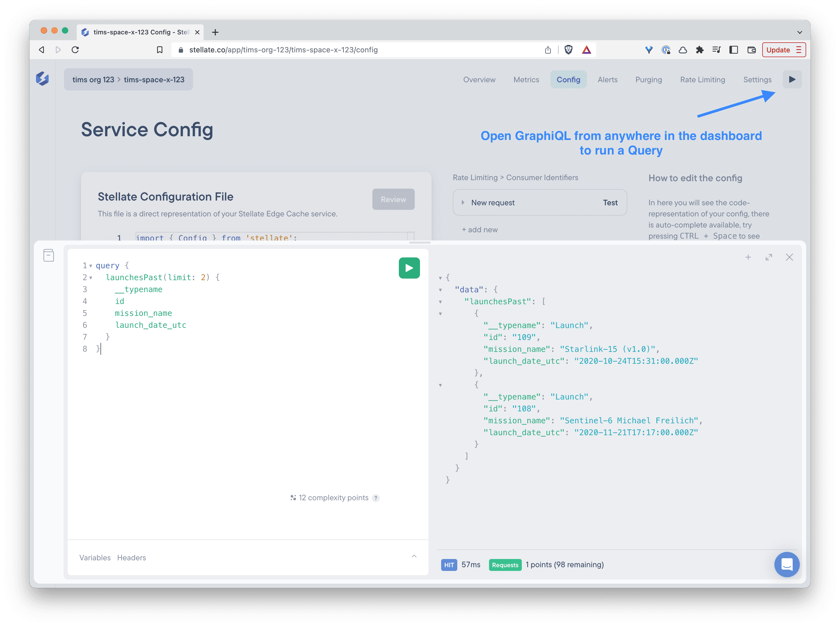Viewport: 840px width, 627px height.
Task: Click the add new consumer identifier link
Action: (479, 229)
